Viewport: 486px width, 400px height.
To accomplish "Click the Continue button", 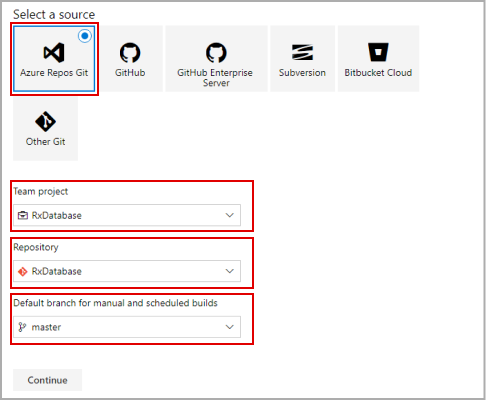I will [47, 380].
